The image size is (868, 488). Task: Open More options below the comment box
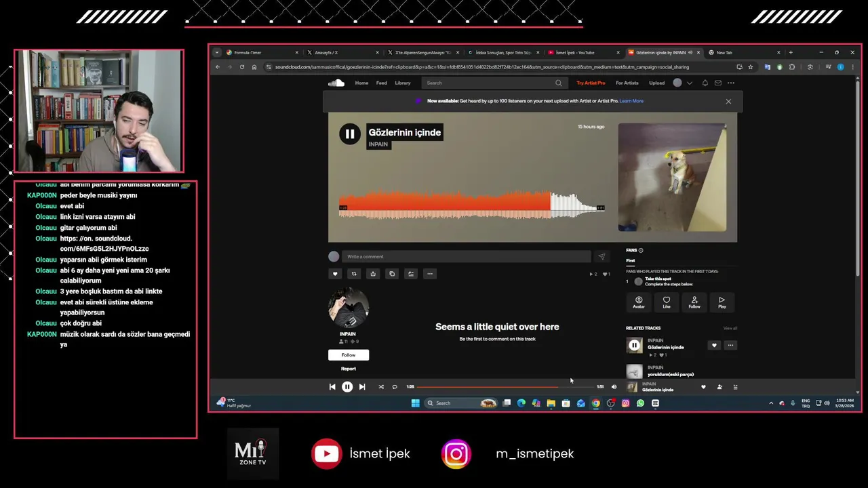tap(429, 274)
